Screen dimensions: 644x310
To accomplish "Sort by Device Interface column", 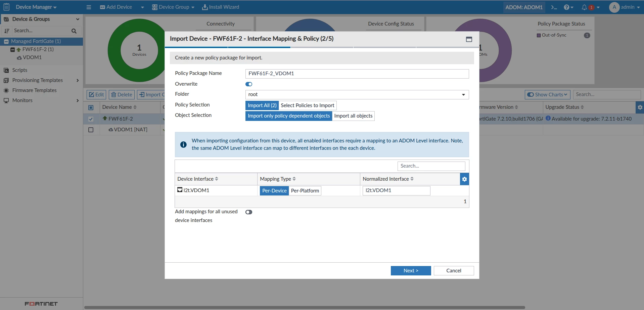I will pyautogui.click(x=217, y=179).
